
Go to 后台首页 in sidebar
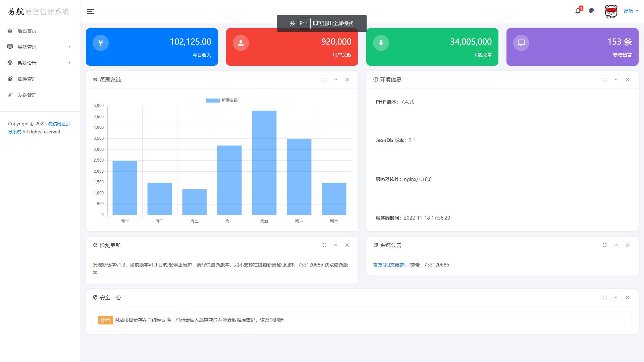(x=27, y=31)
